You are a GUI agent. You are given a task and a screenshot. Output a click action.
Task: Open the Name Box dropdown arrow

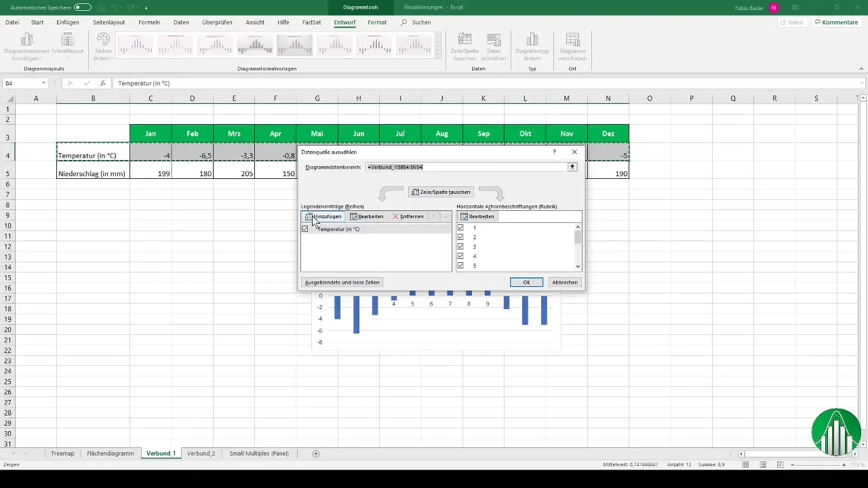(43, 83)
